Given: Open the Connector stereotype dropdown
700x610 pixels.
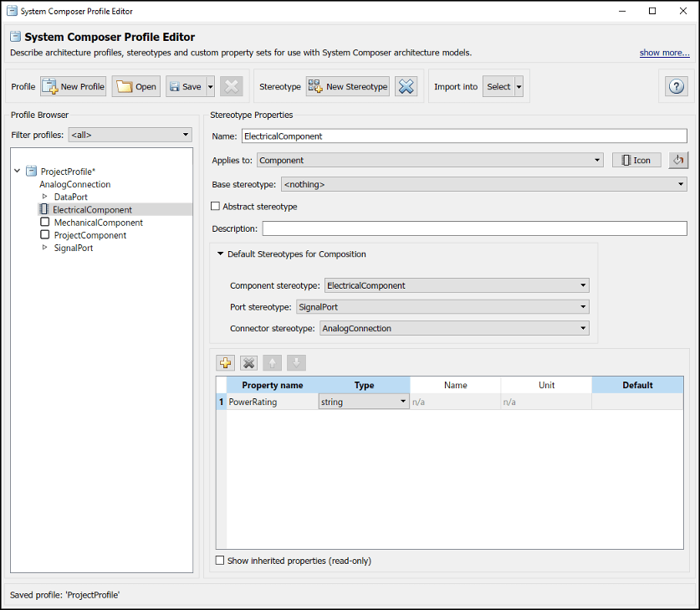Looking at the screenshot, I should click(454, 328).
